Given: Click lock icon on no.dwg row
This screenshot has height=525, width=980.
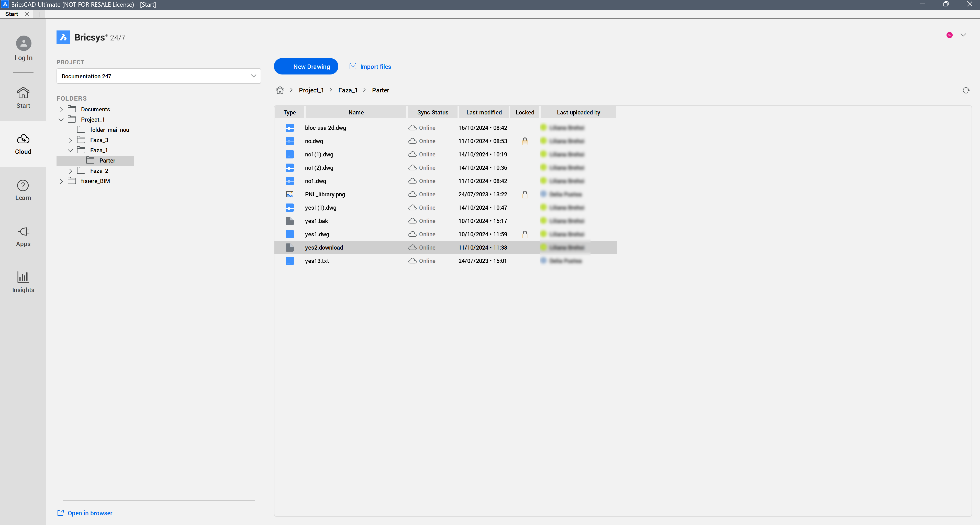Looking at the screenshot, I should click(525, 141).
